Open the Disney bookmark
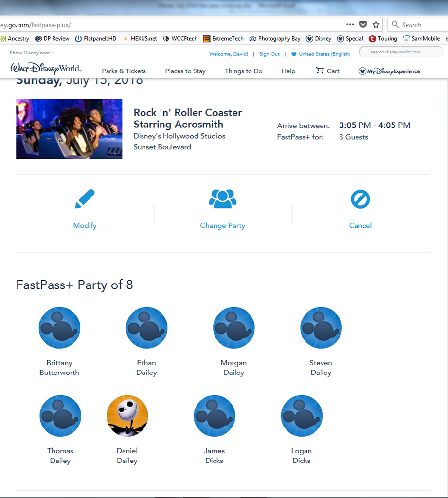This screenshot has width=448, height=498. click(x=319, y=39)
